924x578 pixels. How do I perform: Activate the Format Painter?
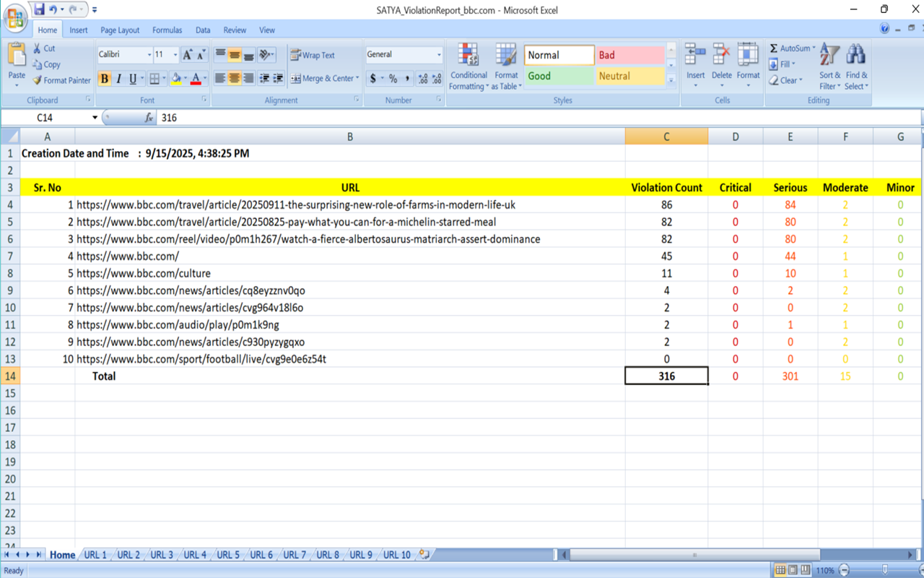[x=61, y=80]
